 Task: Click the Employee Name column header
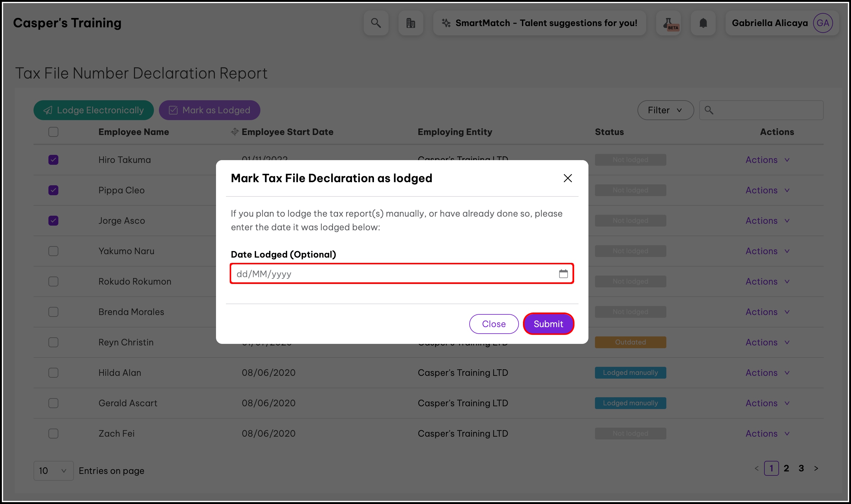pyautogui.click(x=133, y=132)
